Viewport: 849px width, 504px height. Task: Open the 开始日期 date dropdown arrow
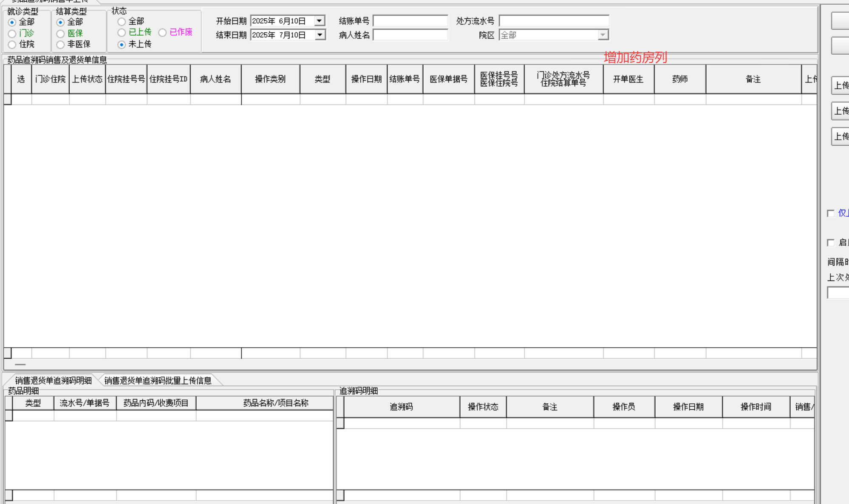320,21
